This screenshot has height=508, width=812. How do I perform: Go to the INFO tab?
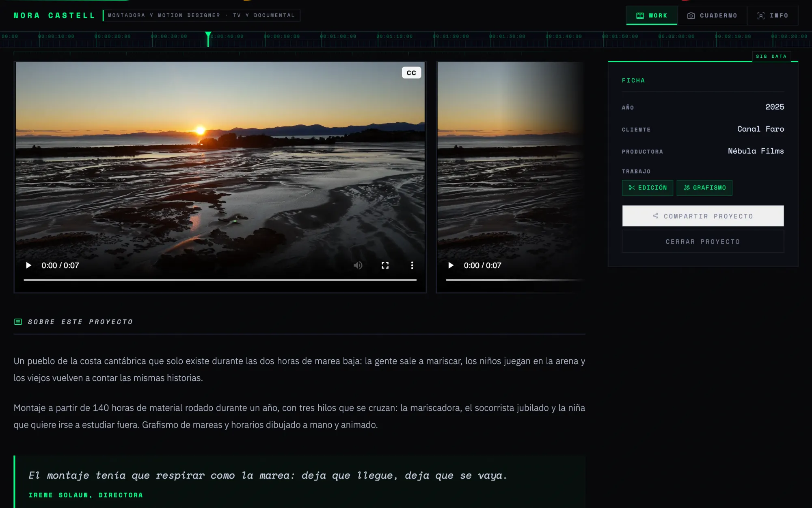(773, 15)
